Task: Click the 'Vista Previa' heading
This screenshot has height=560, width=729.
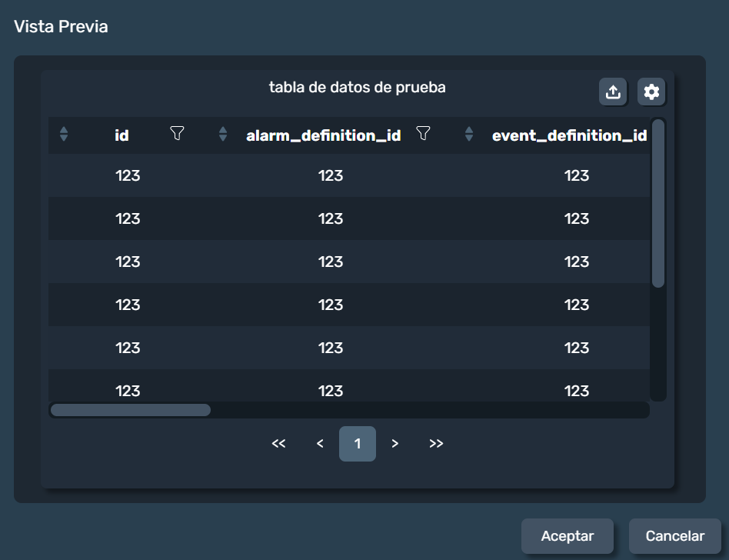Action: point(61,26)
